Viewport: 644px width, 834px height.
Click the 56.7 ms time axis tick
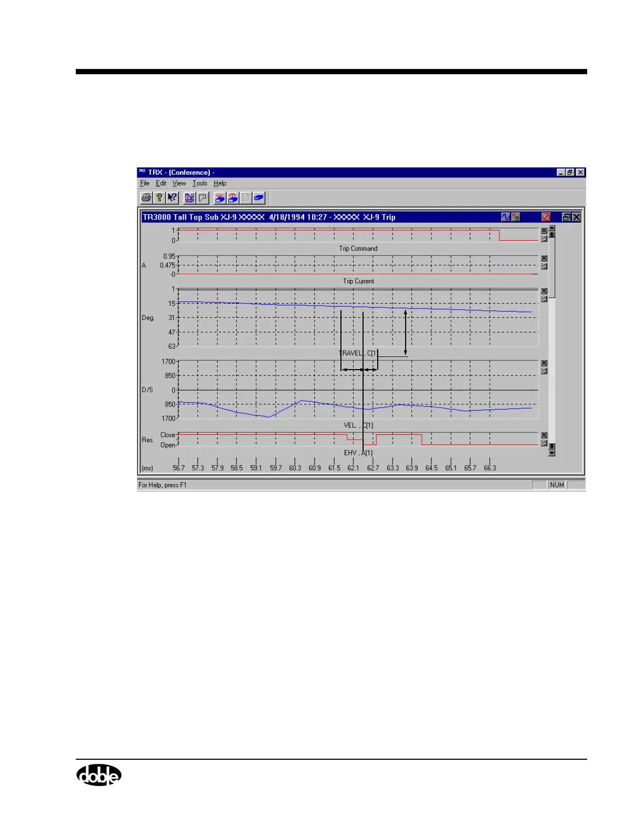(179, 468)
